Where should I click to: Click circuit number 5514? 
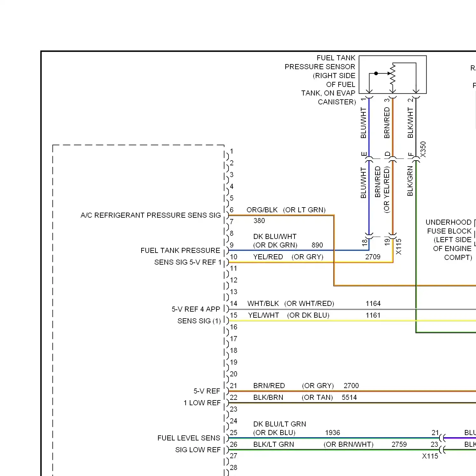349,397
